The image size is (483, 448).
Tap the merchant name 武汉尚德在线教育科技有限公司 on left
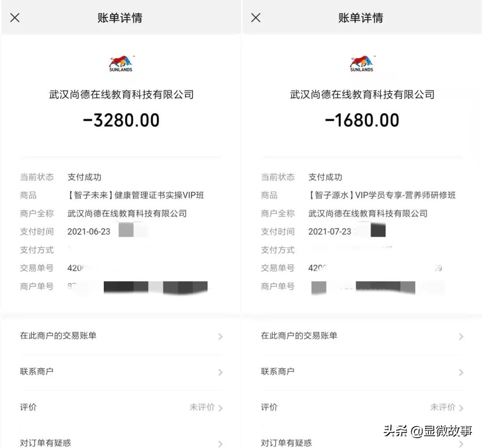(120, 94)
